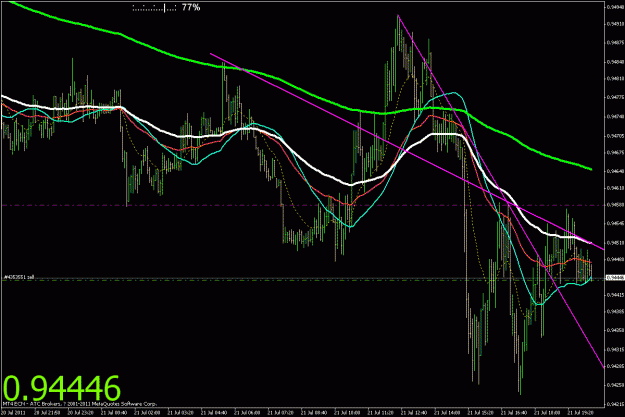Click the 0.94640 price axis label
This screenshot has width=625, height=417.
[615, 171]
